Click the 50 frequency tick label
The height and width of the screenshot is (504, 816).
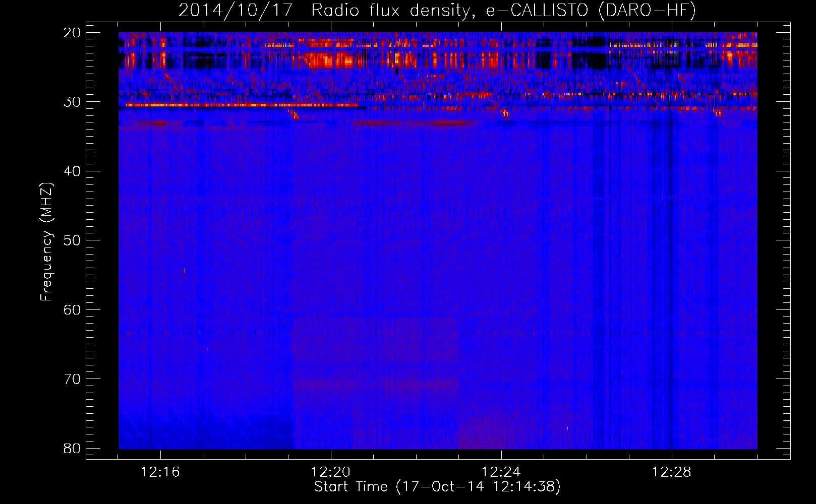(x=72, y=240)
